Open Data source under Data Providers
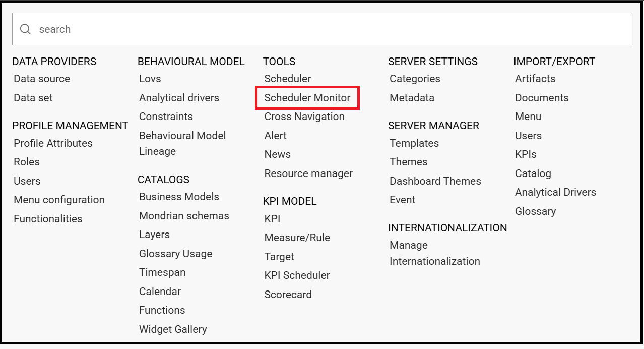The width and height of the screenshot is (644, 349). (x=42, y=79)
